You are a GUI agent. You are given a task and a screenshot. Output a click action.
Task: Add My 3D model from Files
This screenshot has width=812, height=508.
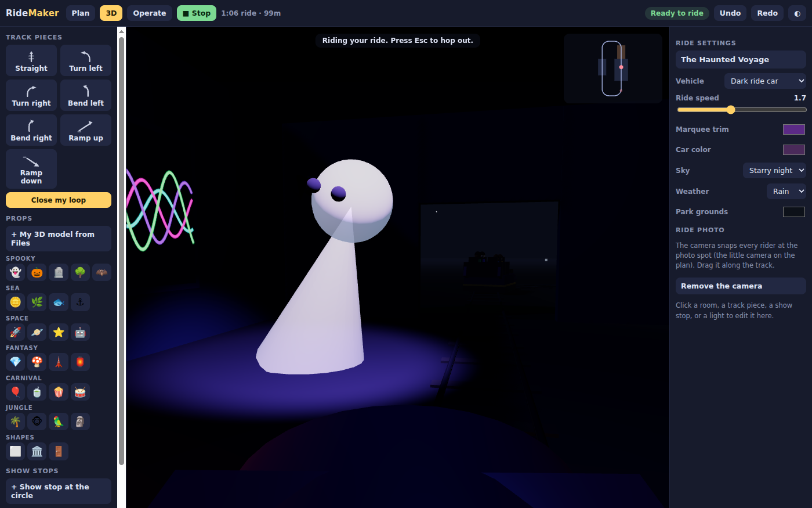pos(59,239)
